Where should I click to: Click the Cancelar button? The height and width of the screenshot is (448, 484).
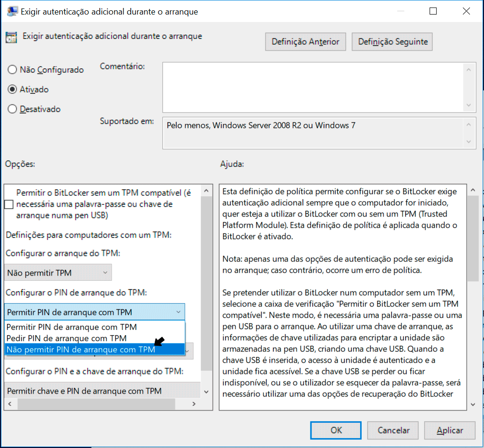point(393,430)
